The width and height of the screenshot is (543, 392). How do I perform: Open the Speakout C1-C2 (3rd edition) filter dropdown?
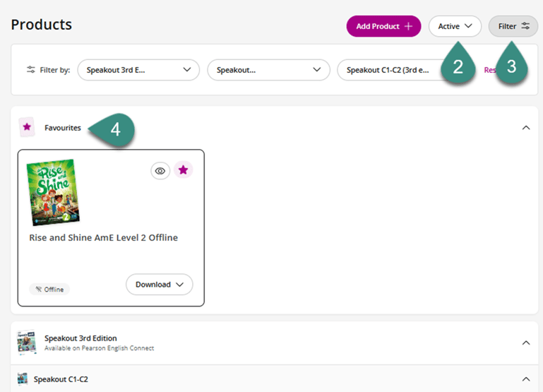pos(388,70)
